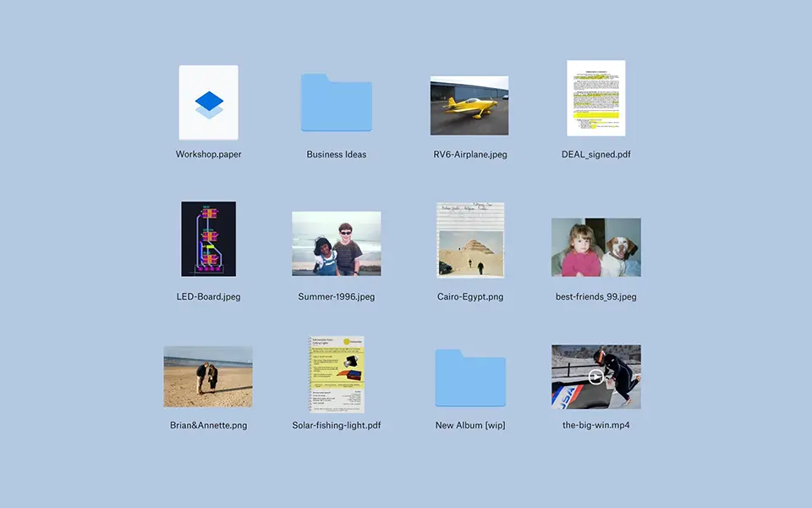Select the yellow airplane photo thumbnail
The image size is (812, 508).
(469, 105)
